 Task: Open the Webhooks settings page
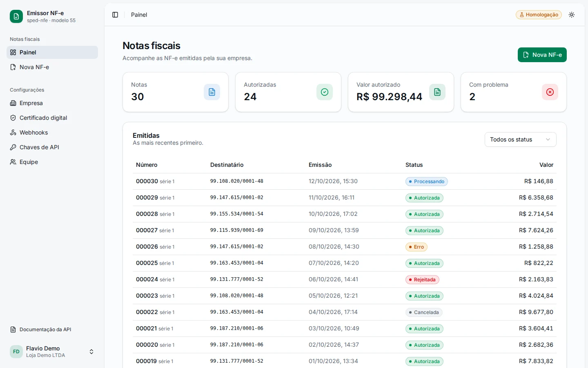point(52,132)
